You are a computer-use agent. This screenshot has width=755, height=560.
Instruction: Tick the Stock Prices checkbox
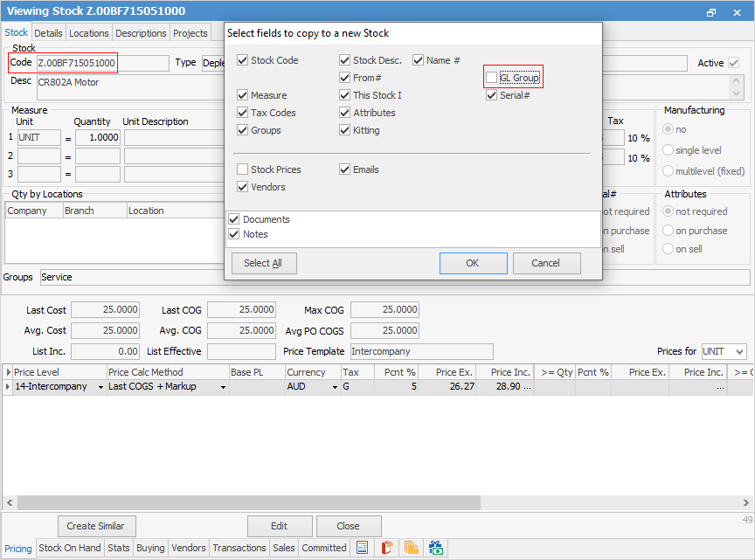[242, 169]
